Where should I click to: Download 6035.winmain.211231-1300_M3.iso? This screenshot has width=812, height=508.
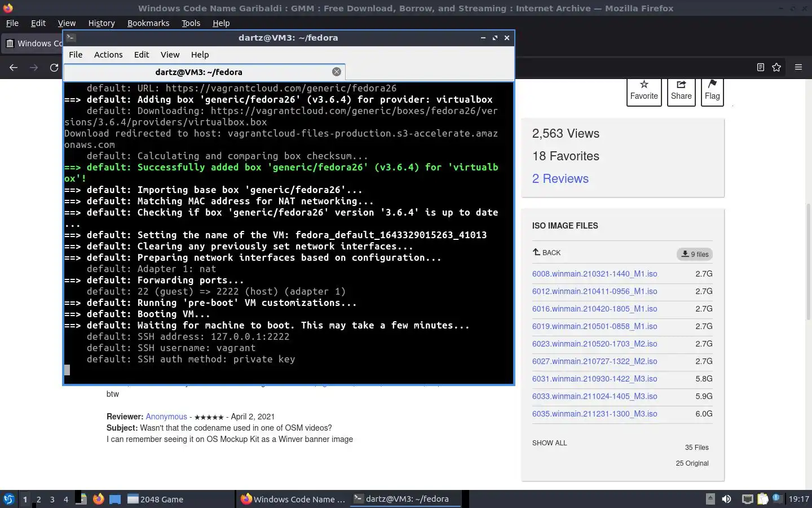tap(594, 414)
